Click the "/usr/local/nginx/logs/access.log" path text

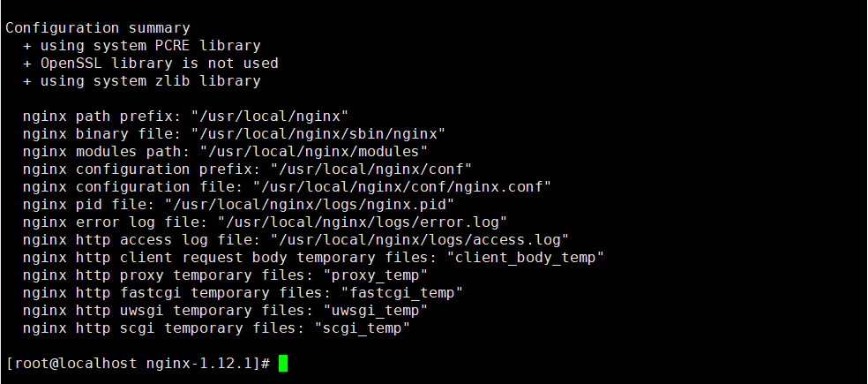point(419,240)
